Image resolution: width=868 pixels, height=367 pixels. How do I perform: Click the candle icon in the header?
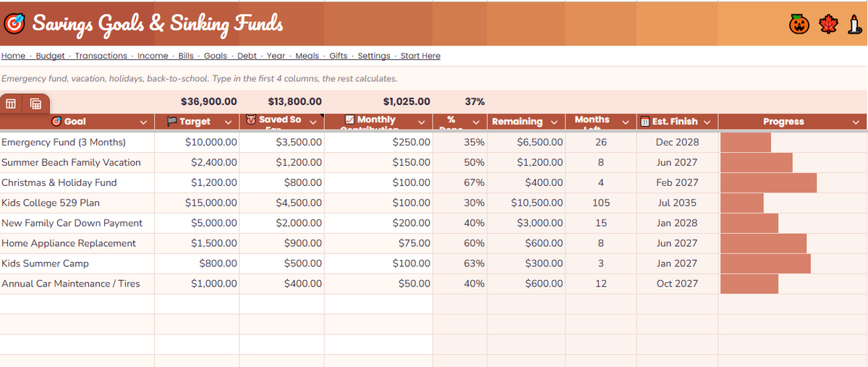tap(854, 25)
